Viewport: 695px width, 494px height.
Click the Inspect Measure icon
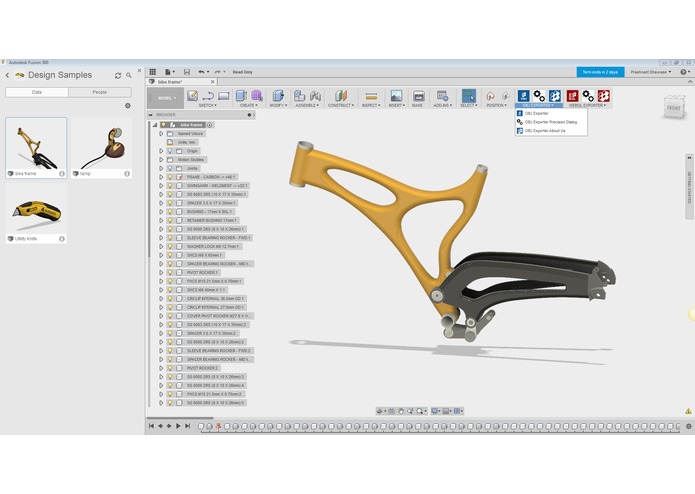[371, 96]
